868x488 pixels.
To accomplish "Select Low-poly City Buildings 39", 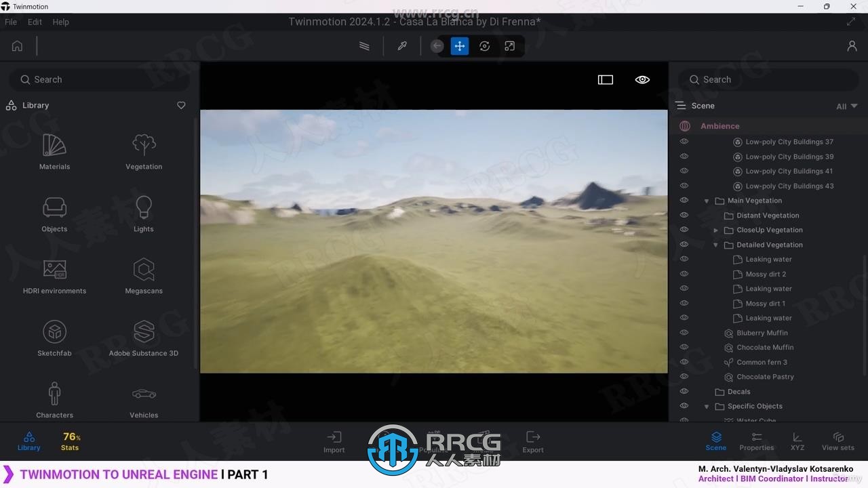I will (x=789, y=157).
